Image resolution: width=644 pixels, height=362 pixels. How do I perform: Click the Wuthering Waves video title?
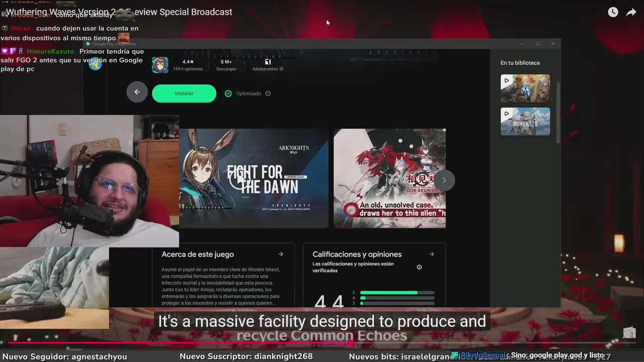[119, 12]
